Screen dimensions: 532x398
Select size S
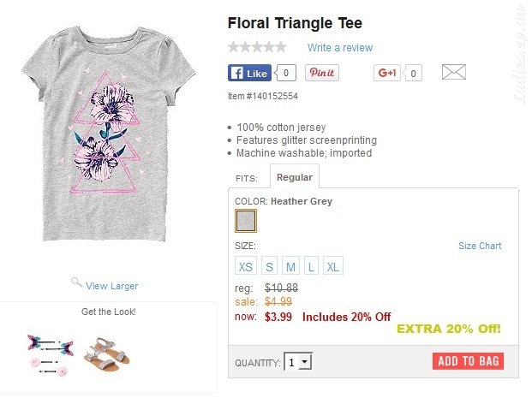coord(269,266)
